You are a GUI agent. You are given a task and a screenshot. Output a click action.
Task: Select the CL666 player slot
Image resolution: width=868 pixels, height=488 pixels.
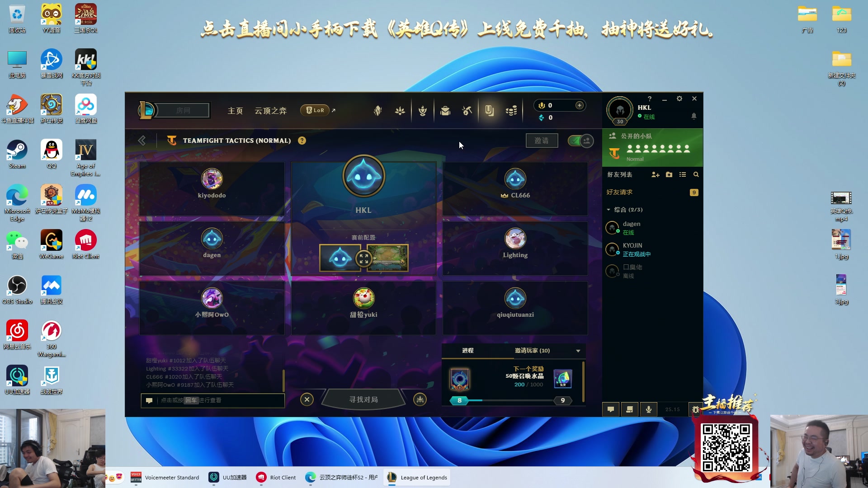515,189
